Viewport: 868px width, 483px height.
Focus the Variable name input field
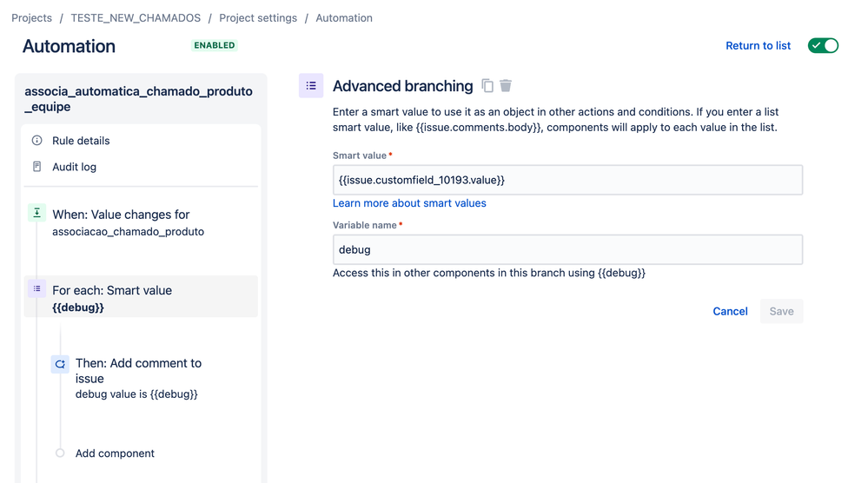pos(567,249)
